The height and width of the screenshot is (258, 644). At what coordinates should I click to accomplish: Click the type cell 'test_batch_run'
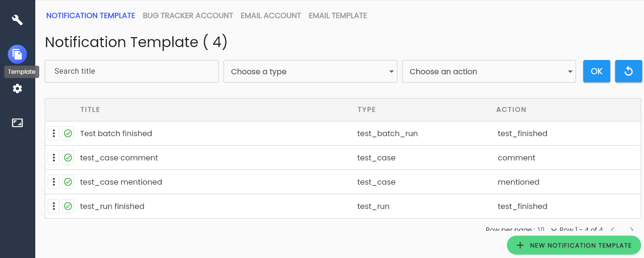(388, 134)
